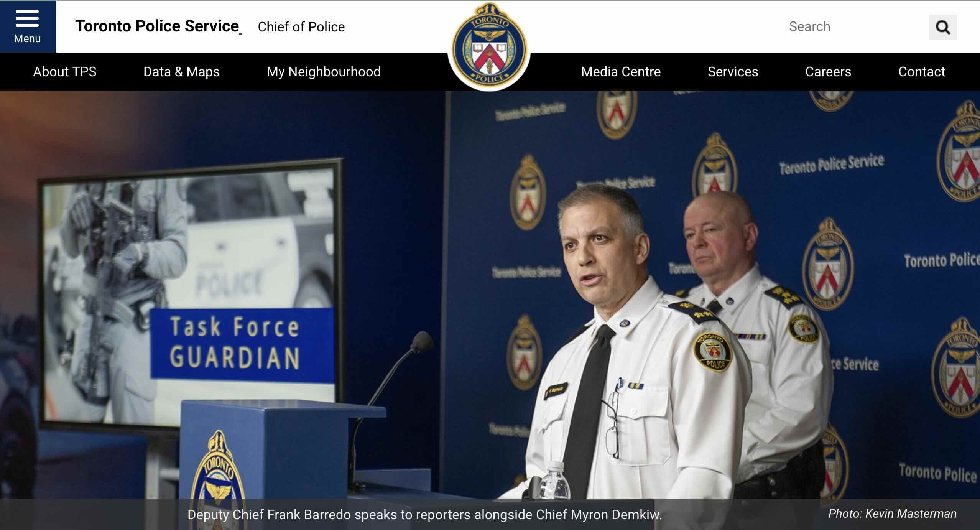This screenshot has height=530, width=980.
Task: Go to the Contact page
Action: [x=922, y=72]
